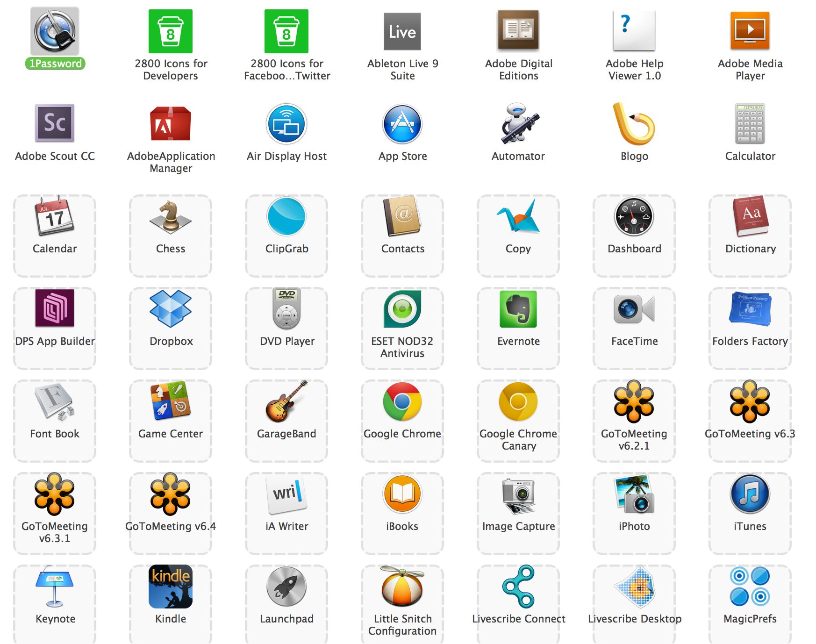This screenshot has height=644, width=816.
Task: Open the Game Center icon
Action: coord(171,401)
